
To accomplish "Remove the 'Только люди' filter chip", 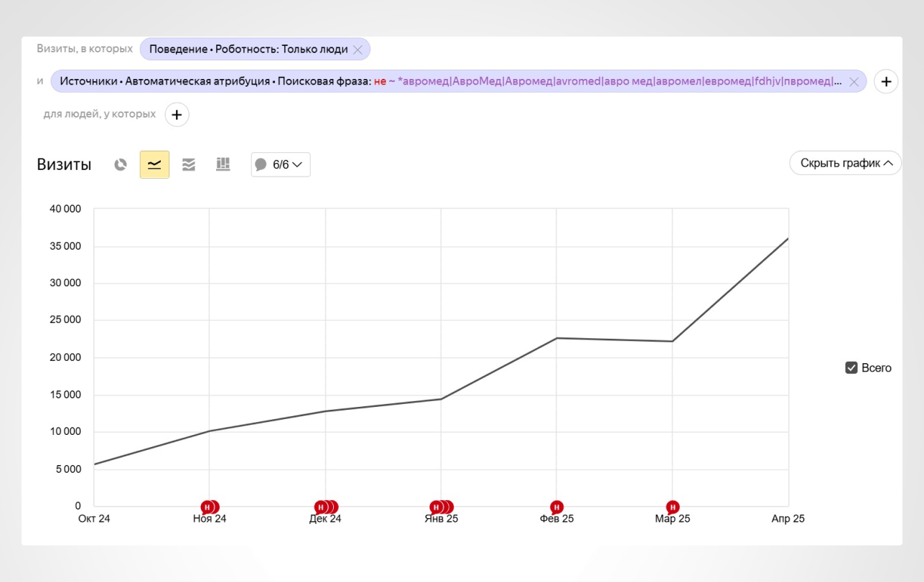I will click(358, 50).
